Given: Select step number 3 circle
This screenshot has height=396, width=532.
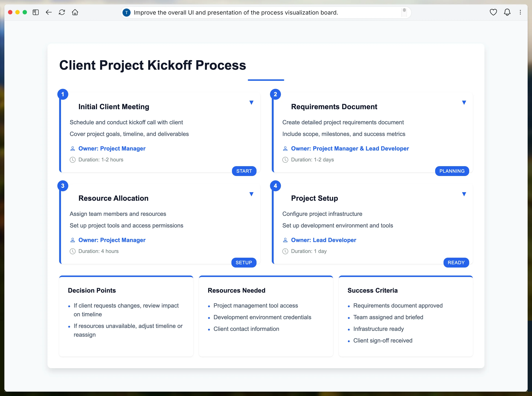Looking at the screenshot, I should click(x=63, y=186).
